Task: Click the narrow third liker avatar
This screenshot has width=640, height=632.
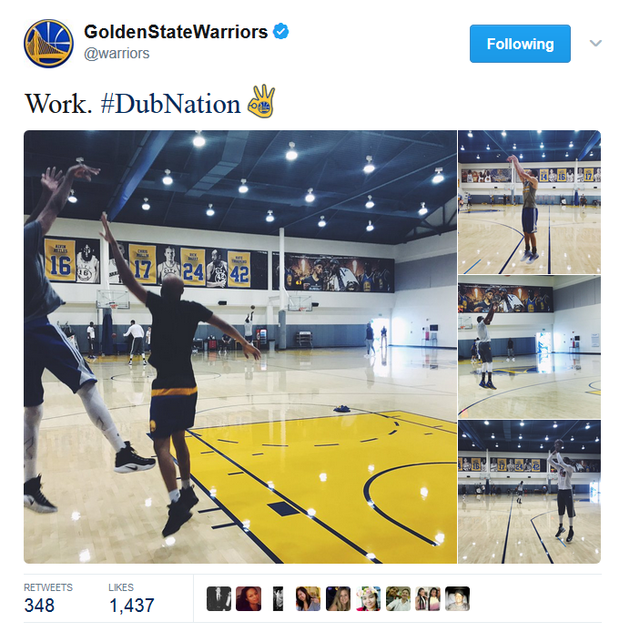Action: coord(278,599)
